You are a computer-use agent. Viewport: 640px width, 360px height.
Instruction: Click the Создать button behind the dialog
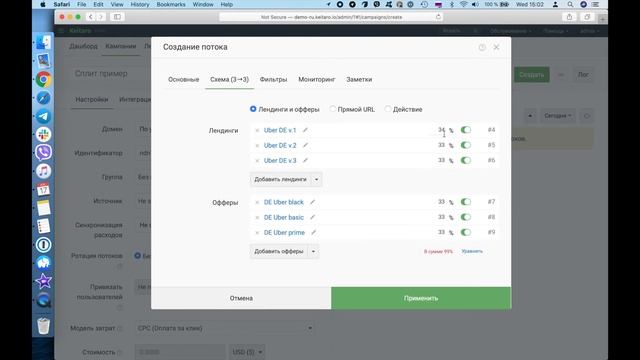click(531, 75)
